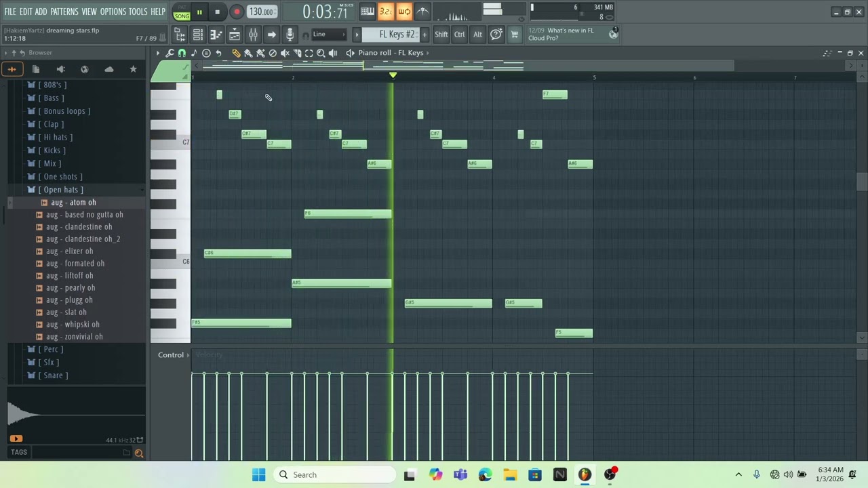The width and height of the screenshot is (868, 488).
Task: Click the piano roll Undo arrow icon
Action: point(218,53)
